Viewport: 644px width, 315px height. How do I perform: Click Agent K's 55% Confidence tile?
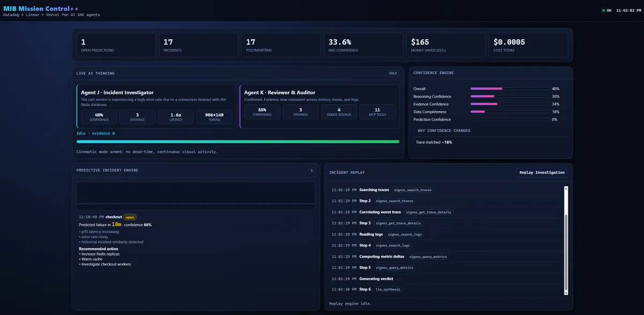pos(262,112)
